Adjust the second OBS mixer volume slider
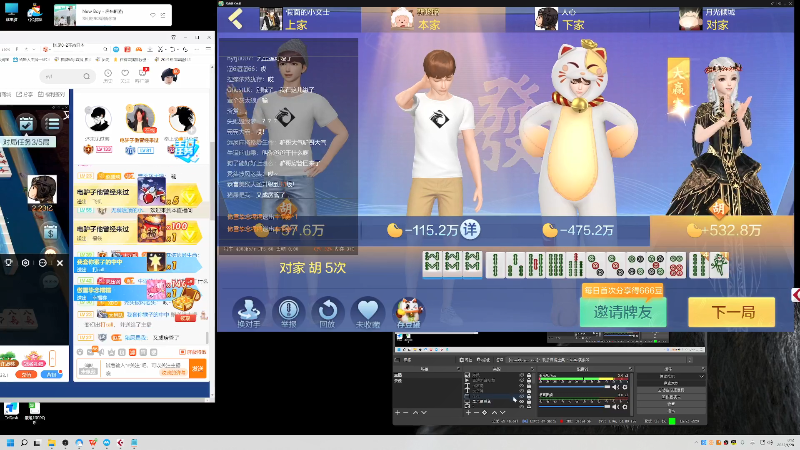 point(574,407)
